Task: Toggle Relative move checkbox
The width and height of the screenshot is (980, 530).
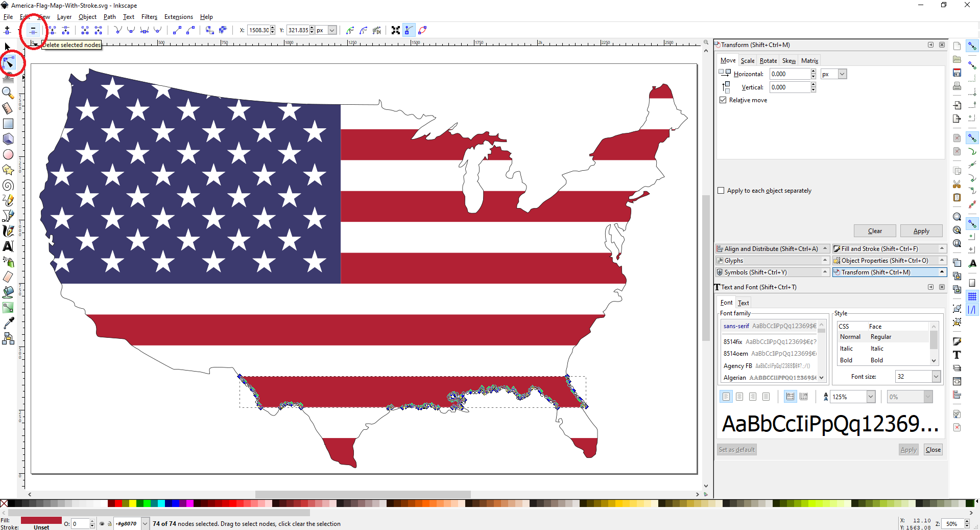Action: pyautogui.click(x=723, y=100)
